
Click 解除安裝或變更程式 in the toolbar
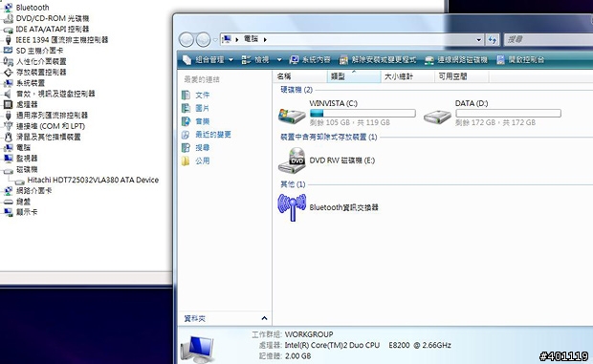378,59
